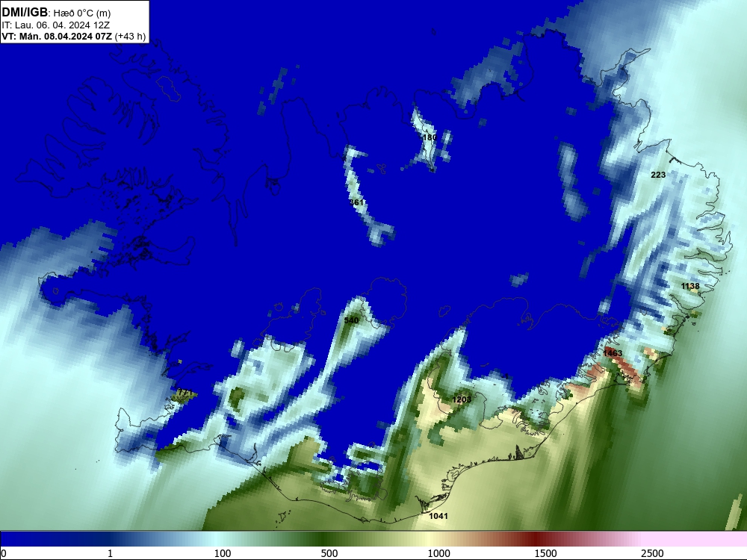Click the map value label 540
Image resolution: width=747 pixels, height=560 pixels.
tap(351, 320)
